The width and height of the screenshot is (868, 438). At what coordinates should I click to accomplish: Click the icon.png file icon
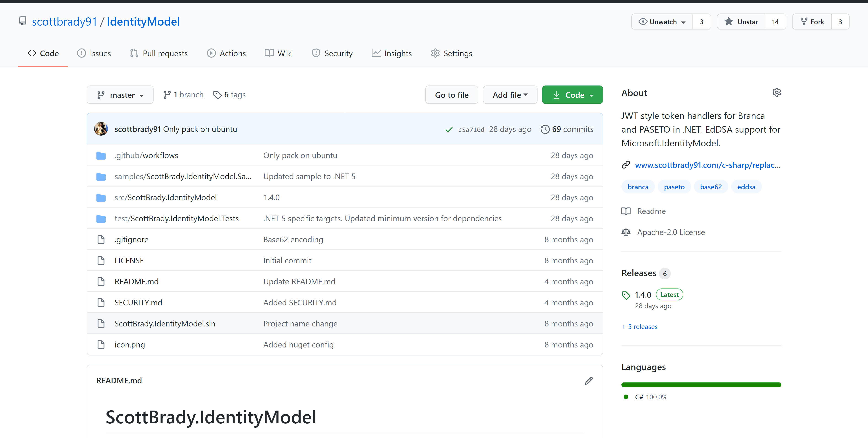(101, 345)
